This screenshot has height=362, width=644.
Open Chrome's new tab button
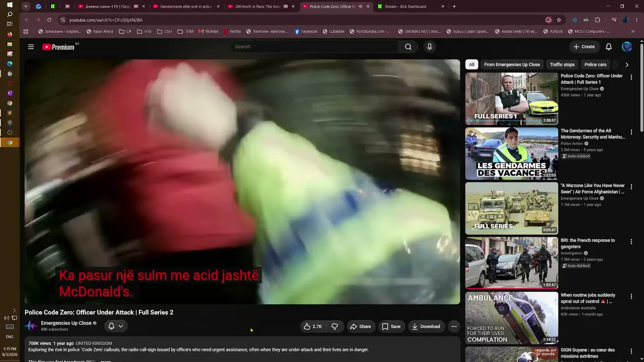[x=454, y=7]
